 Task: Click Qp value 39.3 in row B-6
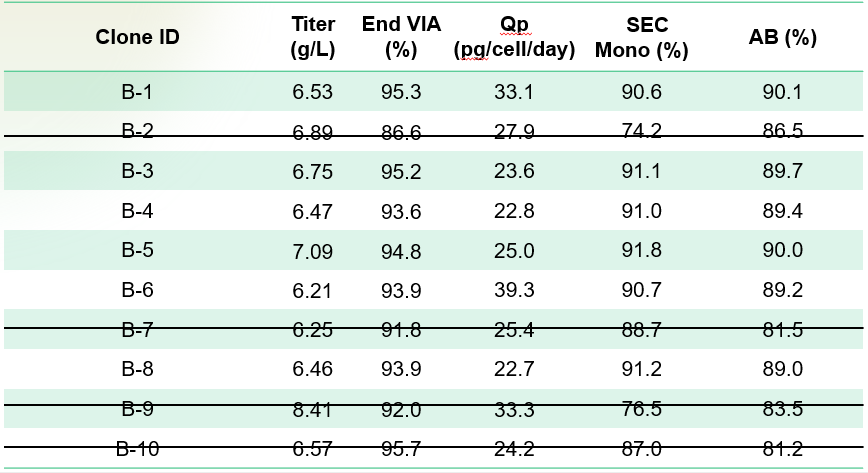point(514,289)
